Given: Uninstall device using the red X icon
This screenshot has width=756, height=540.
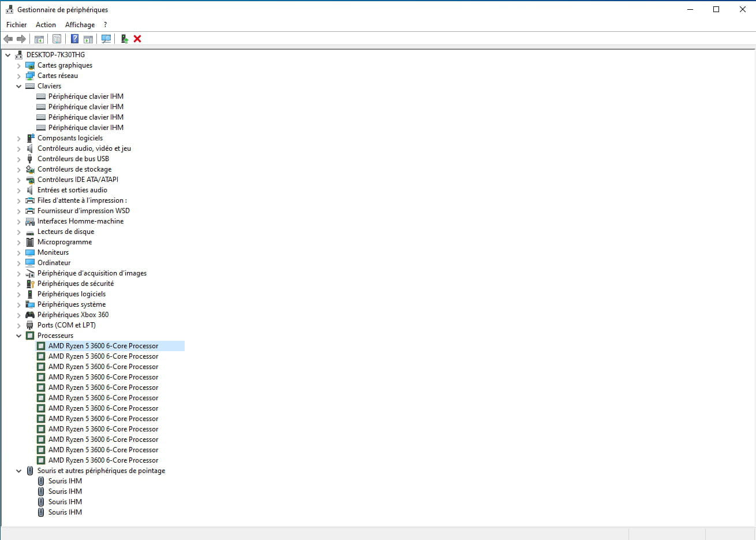Looking at the screenshot, I should tap(137, 39).
